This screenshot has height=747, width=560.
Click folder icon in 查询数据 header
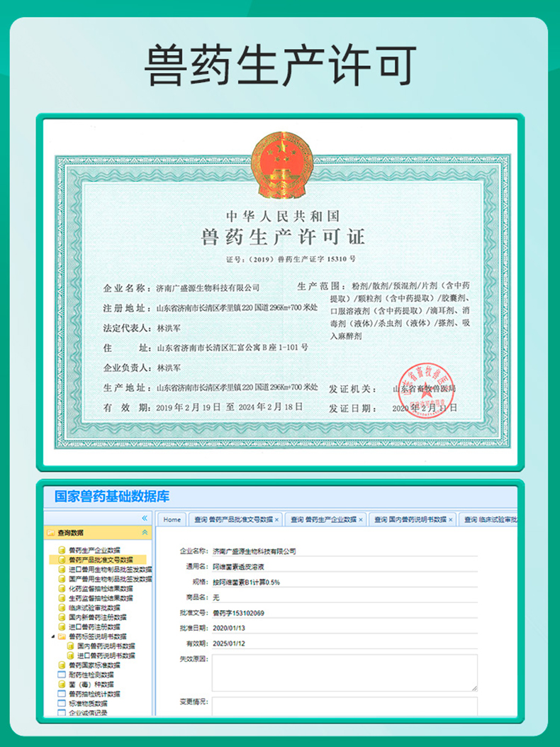click(x=50, y=533)
